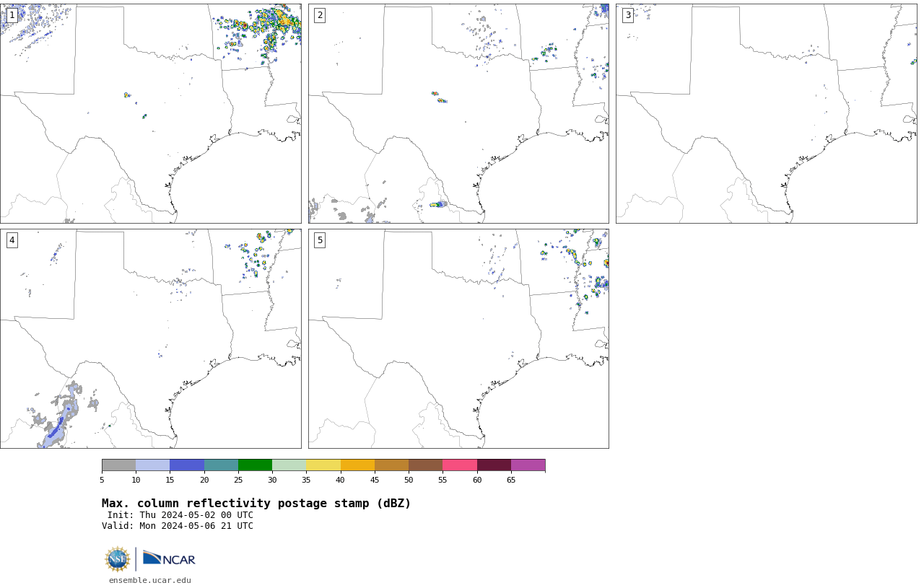Image resolution: width=924 pixels, height=588 pixels.
Task: Click the light blue 10-15 dBZ swatch
Action: (x=152, y=465)
